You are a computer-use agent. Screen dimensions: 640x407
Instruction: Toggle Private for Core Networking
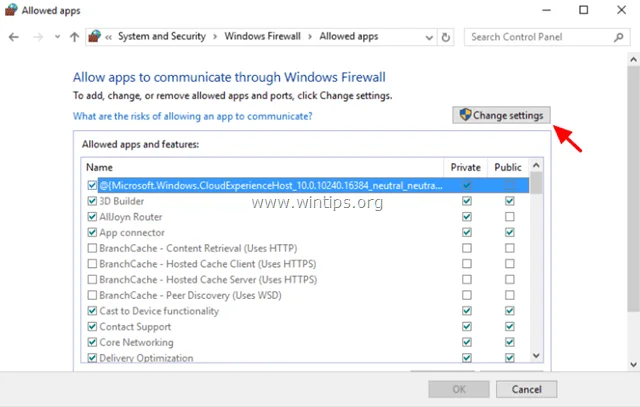point(467,342)
